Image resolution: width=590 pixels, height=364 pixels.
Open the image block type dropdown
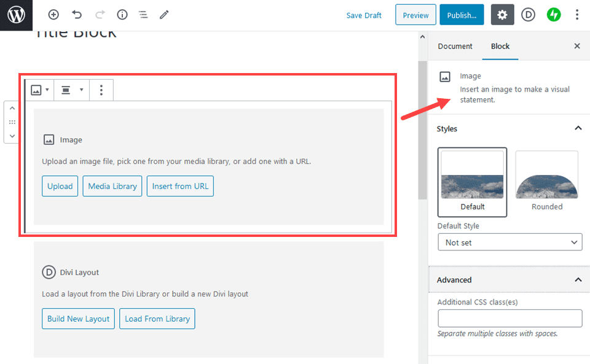pos(39,90)
